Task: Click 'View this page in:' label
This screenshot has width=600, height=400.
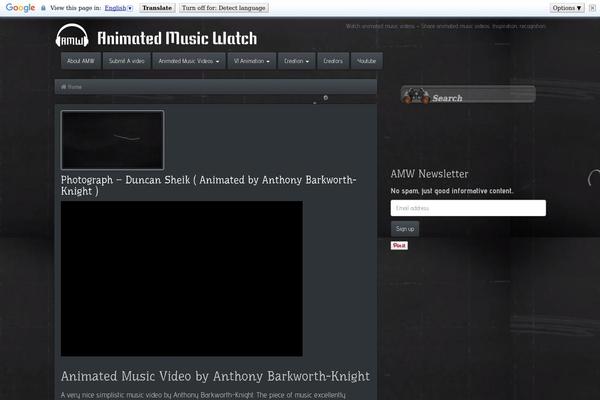Action: pos(76,8)
